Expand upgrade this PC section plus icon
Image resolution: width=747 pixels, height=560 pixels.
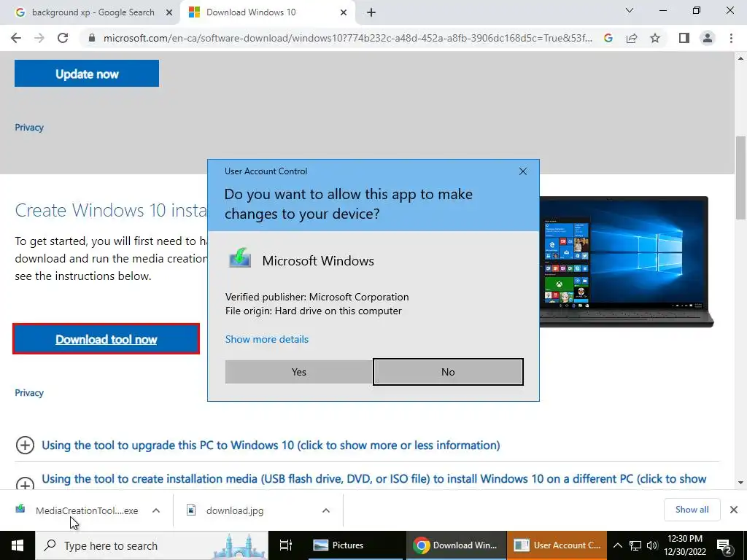25,446
